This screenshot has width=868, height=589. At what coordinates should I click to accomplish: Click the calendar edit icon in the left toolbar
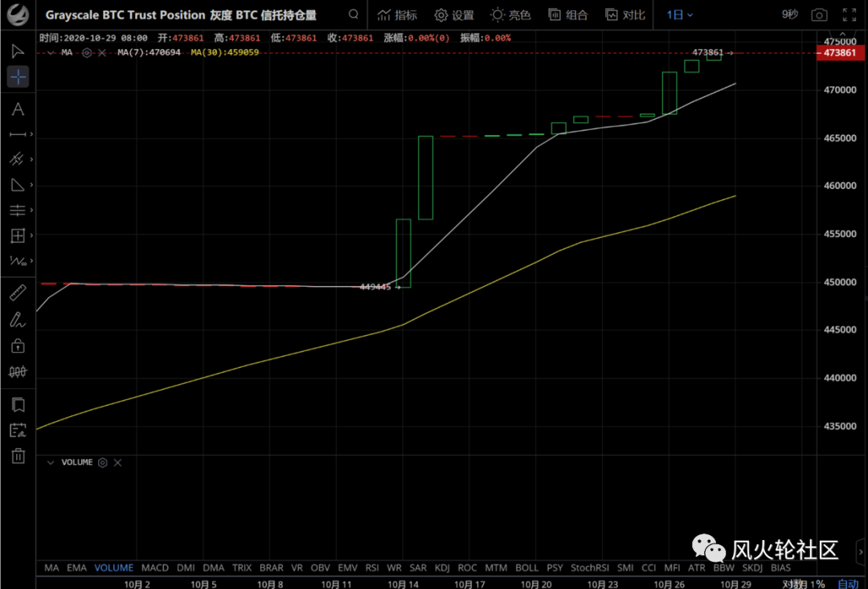click(x=18, y=430)
